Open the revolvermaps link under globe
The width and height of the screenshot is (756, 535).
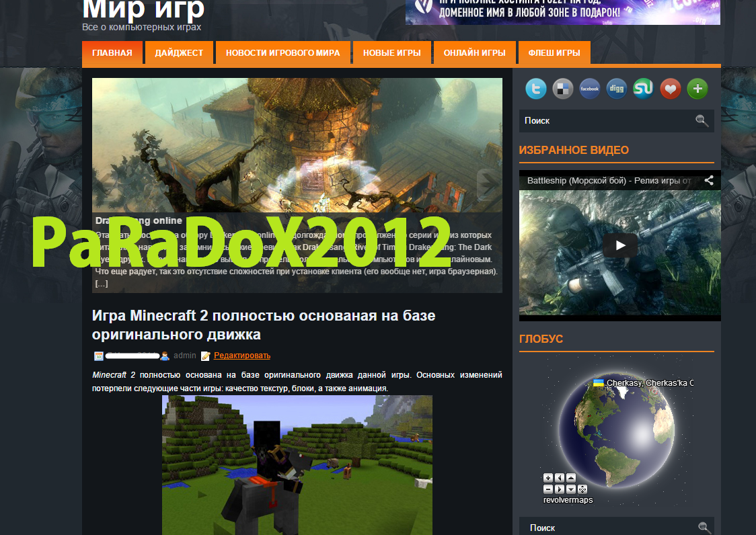coord(568,500)
